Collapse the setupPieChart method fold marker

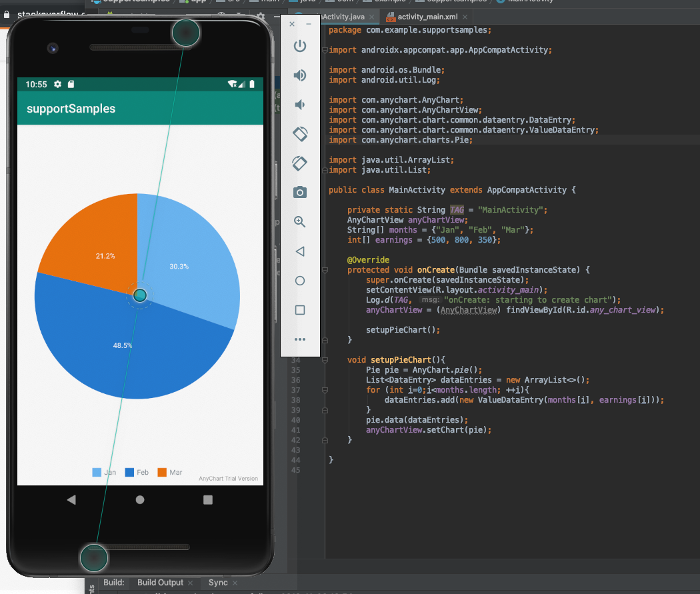point(325,360)
